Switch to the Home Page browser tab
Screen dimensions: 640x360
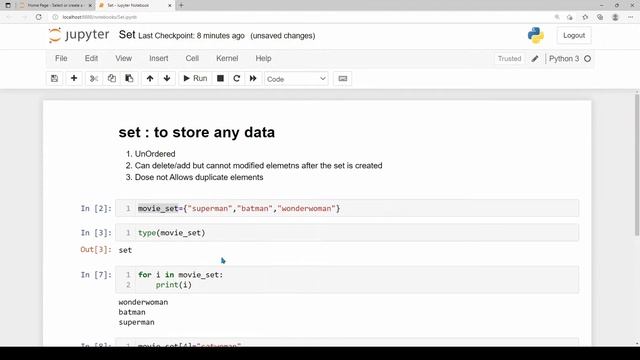coord(55,5)
